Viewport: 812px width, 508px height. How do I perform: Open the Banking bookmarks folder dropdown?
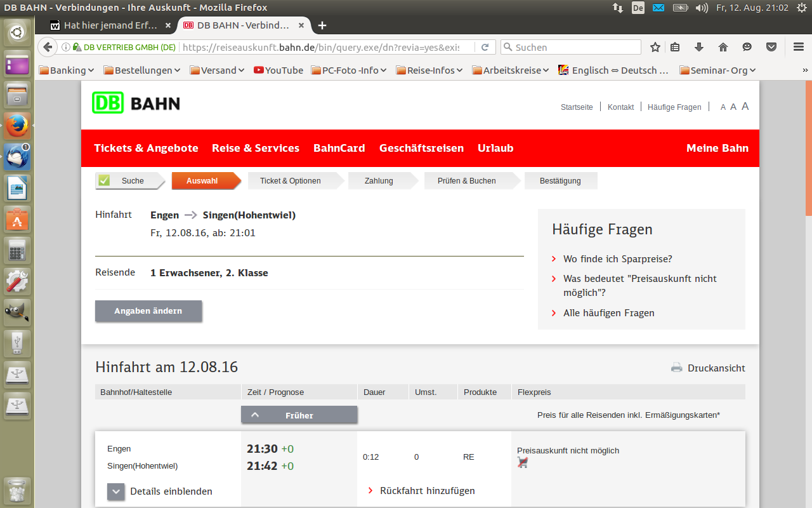[67, 70]
